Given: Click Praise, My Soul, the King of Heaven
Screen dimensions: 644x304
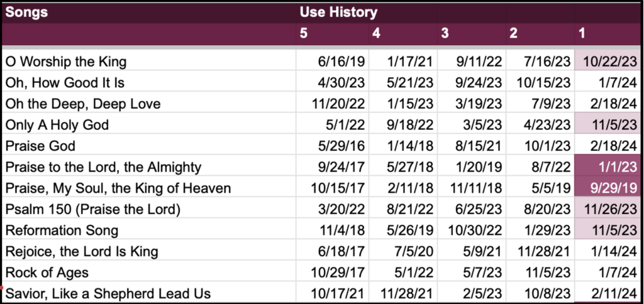Looking at the screenshot, I should tap(118, 188).
